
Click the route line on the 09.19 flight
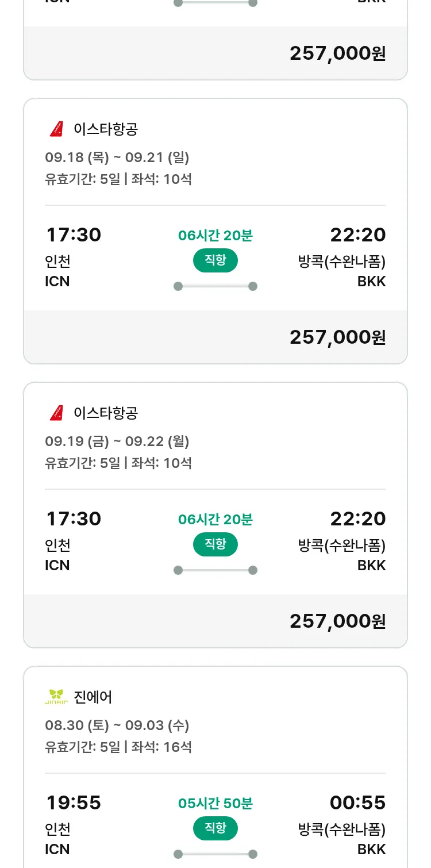coord(215,570)
